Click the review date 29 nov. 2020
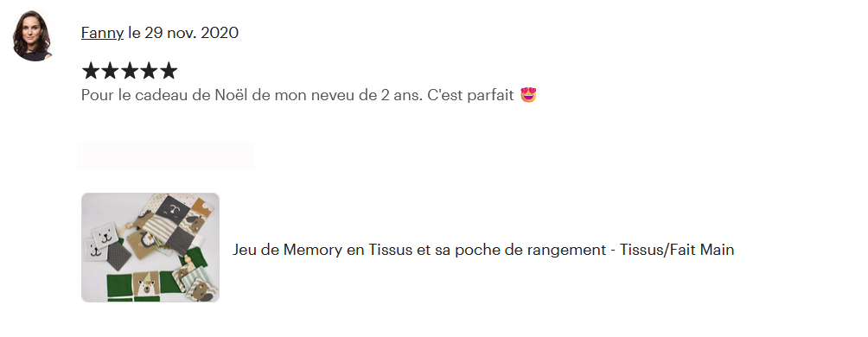 pos(192,33)
